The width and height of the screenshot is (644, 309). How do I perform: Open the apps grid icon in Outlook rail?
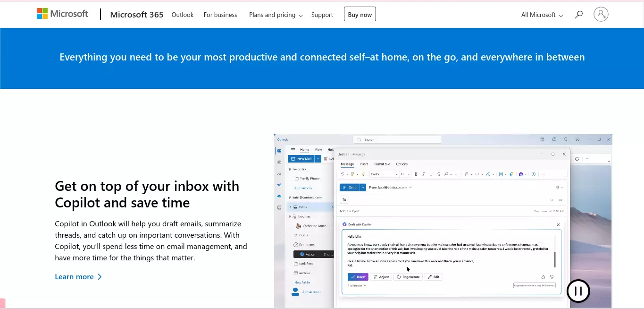click(279, 207)
